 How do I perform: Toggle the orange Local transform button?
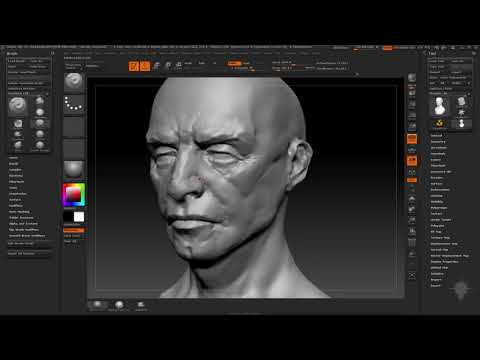click(412, 161)
